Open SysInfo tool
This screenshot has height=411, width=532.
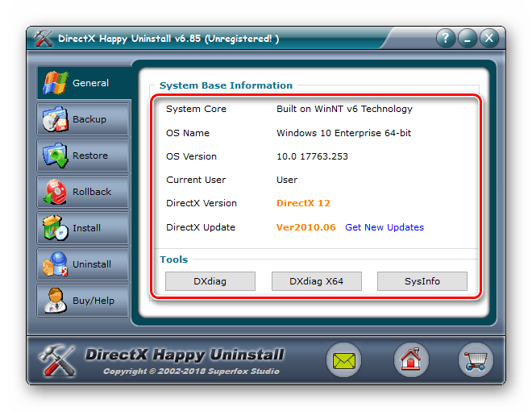click(x=422, y=281)
